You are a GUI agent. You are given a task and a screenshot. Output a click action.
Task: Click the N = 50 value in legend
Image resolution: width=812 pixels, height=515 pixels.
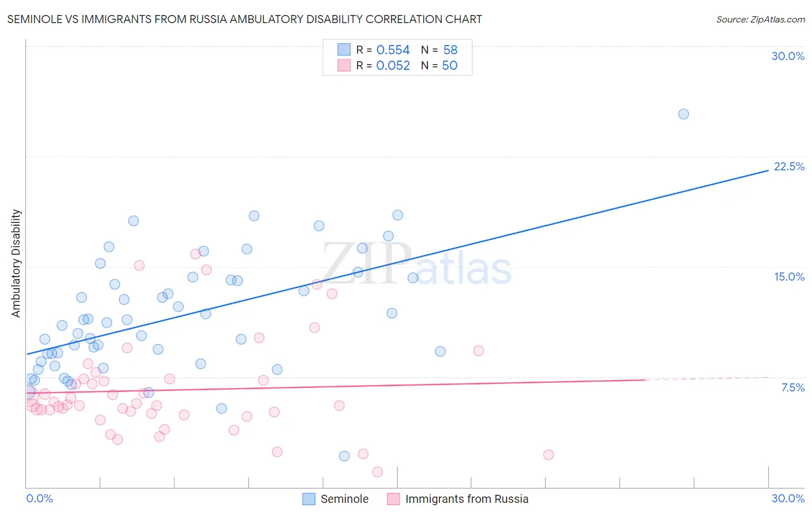coord(439,65)
